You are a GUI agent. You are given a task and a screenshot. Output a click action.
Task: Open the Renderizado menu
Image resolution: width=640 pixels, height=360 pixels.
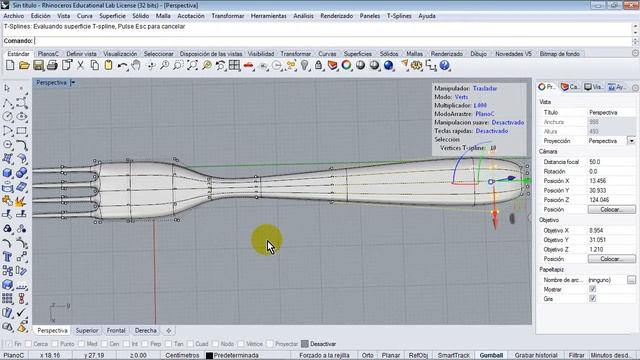pos(336,16)
